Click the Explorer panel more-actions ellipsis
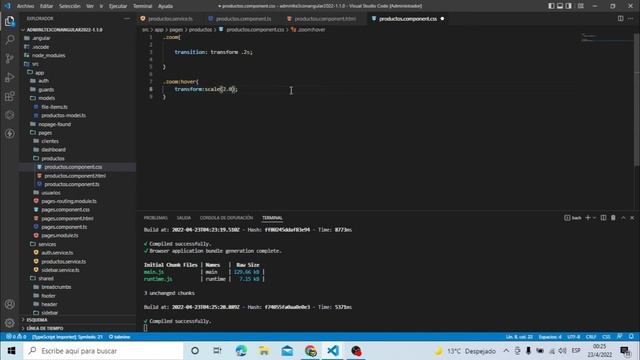The width and height of the screenshot is (640, 360). pos(127,18)
